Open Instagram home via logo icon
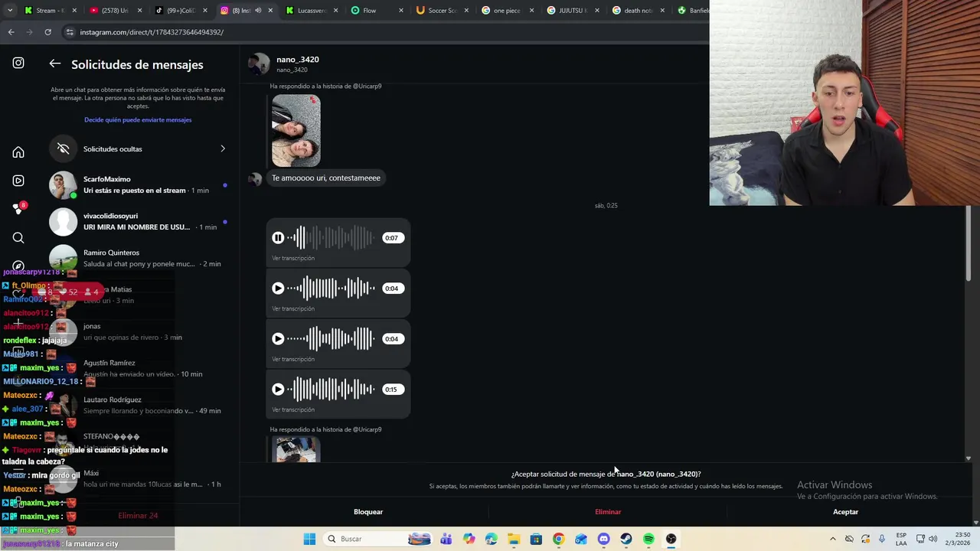The image size is (980, 551). click(x=18, y=63)
